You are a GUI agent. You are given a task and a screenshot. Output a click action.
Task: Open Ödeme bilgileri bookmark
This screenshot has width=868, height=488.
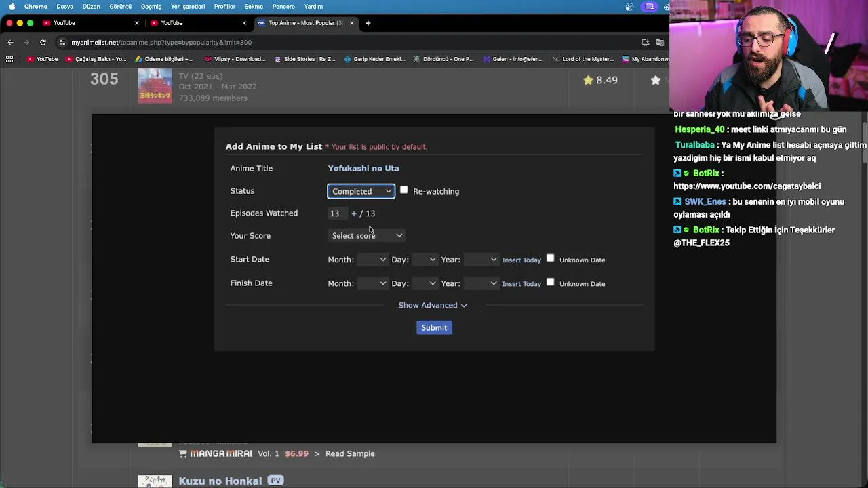(x=164, y=59)
